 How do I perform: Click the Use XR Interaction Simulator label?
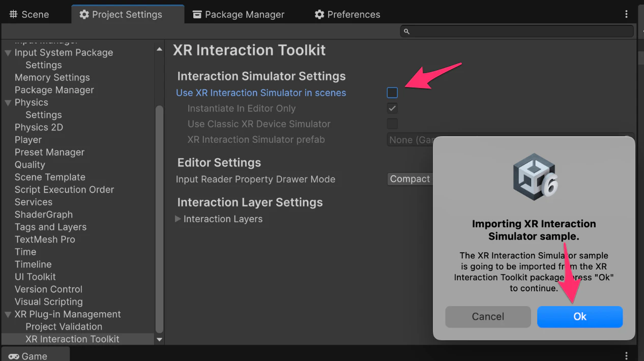pyautogui.click(x=261, y=93)
